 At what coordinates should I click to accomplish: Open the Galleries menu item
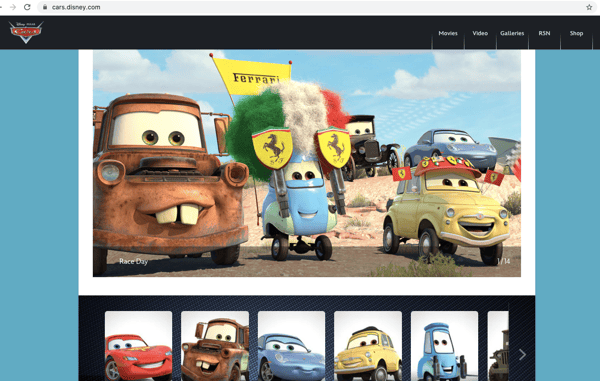[512, 33]
